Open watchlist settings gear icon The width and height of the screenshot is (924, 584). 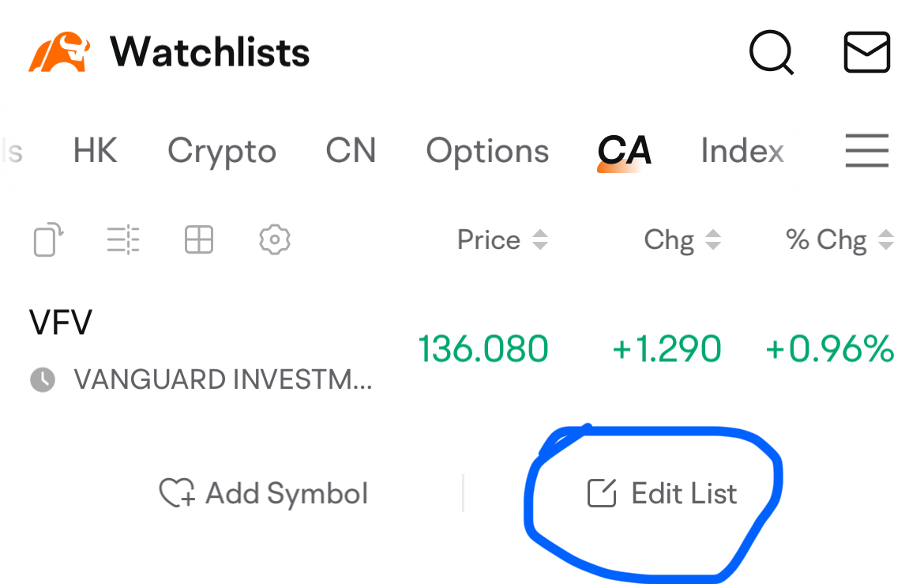(275, 239)
